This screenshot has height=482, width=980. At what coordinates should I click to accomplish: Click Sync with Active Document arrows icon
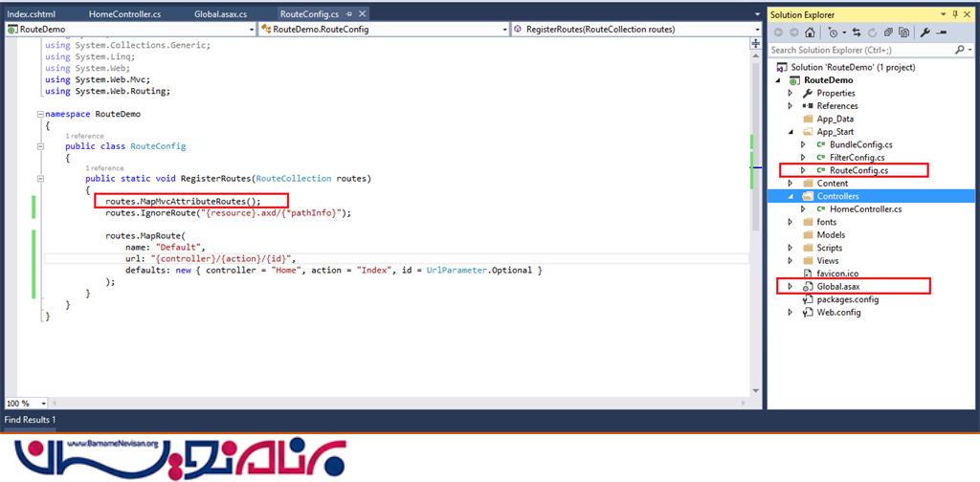click(x=856, y=33)
